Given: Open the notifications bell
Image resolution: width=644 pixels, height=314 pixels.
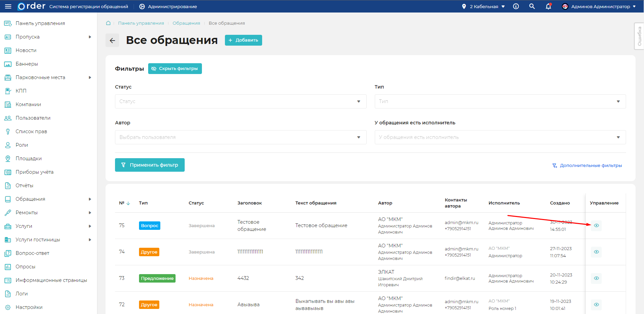Looking at the screenshot, I should coord(548,6).
